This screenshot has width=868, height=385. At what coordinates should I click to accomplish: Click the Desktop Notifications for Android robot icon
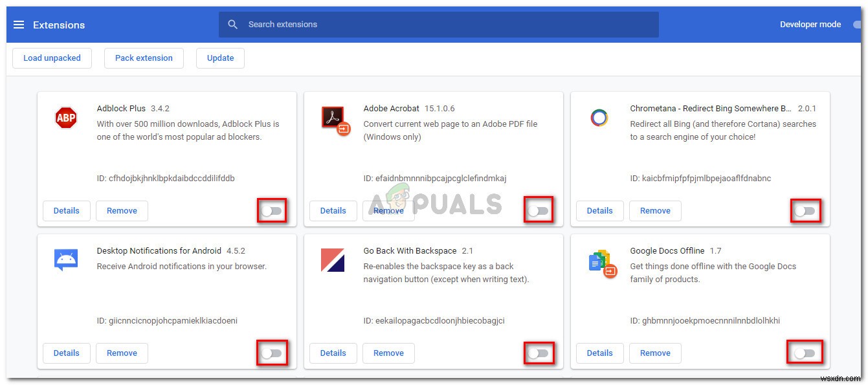pyautogui.click(x=65, y=259)
